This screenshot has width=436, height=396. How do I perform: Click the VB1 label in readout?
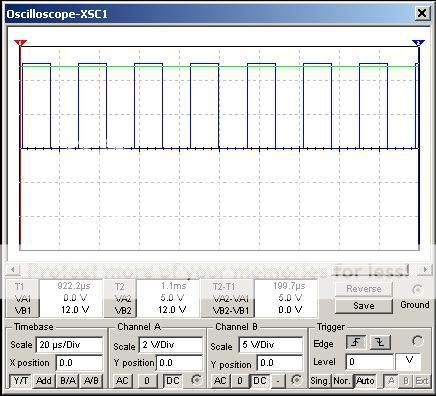click(23, 311)
